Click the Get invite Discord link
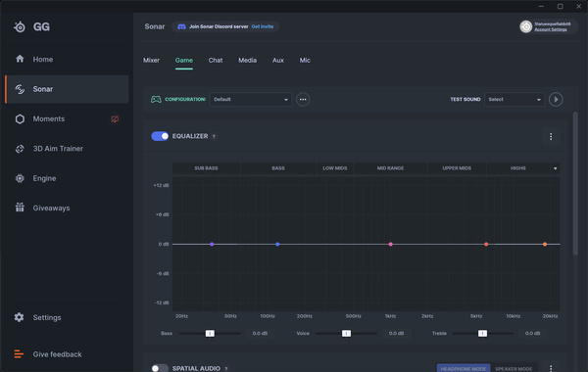 (x=262, y=26)
